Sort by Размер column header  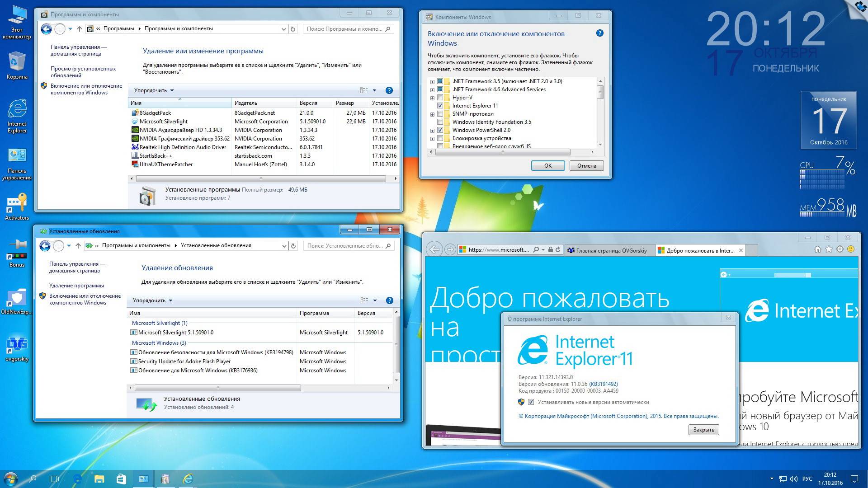[x=351, y=103]
